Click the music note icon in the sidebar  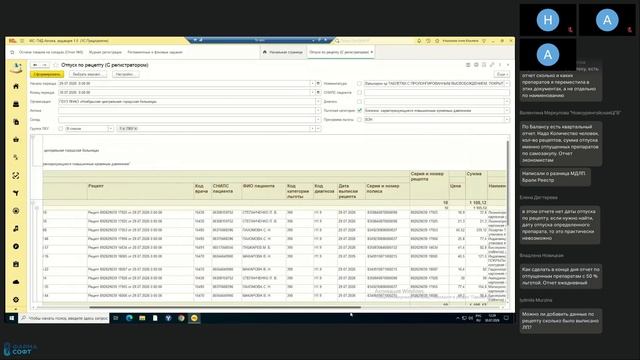pos(16,229)
